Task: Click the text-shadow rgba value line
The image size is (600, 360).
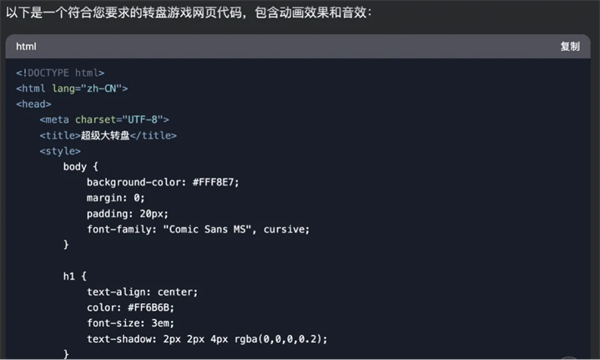Action: (207, 339)
